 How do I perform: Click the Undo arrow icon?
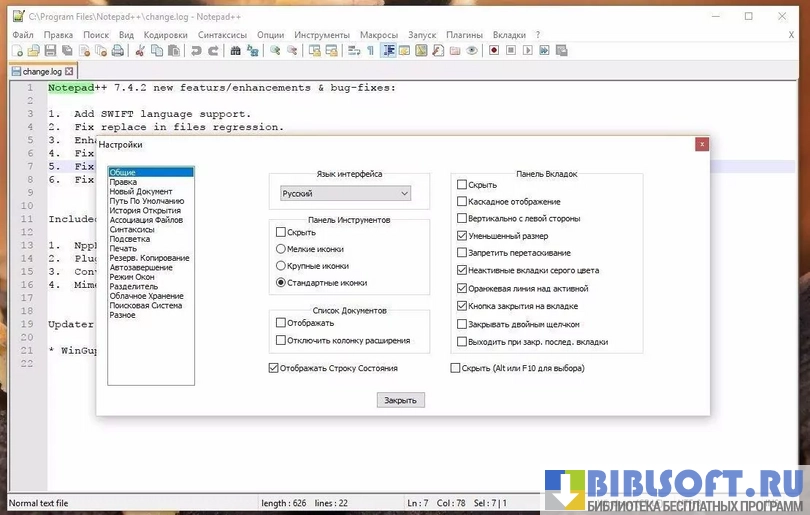[196, 50]
